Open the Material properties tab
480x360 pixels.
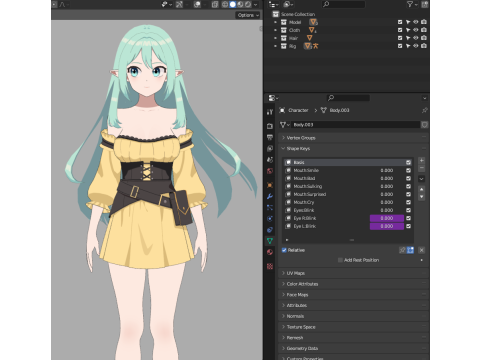(270, 252)
